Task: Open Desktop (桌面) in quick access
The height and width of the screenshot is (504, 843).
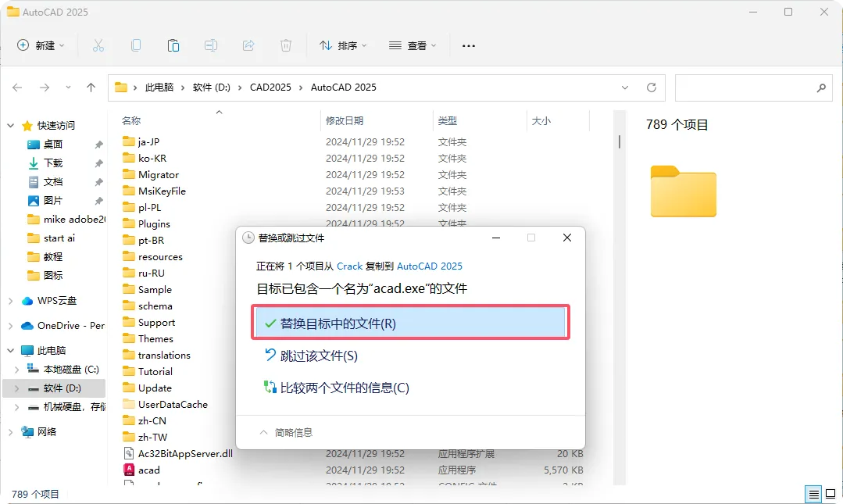Action: pyautogui.click(x=52, y=144)
